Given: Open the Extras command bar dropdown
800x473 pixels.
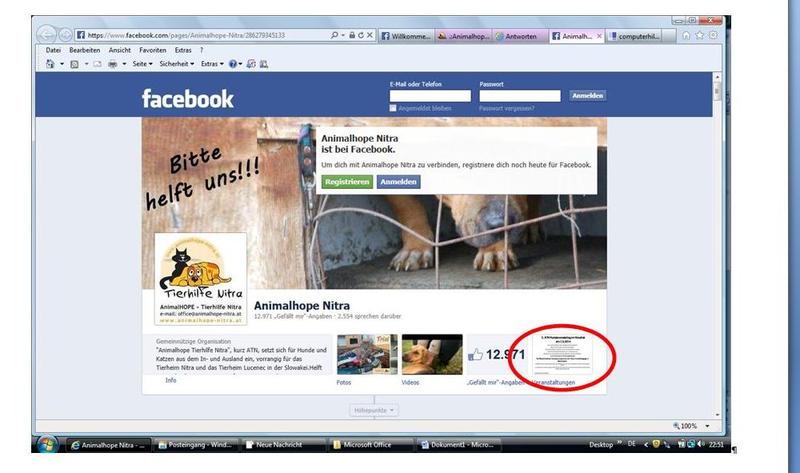Looking at the screenshot, I should tap(212, 64).
